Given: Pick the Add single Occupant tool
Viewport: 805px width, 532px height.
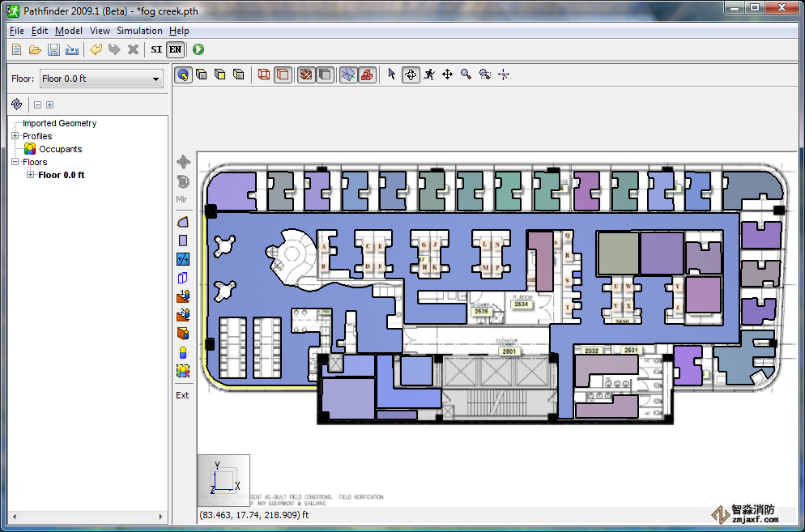Looking at the screenshot, I should tap(183, 352).
